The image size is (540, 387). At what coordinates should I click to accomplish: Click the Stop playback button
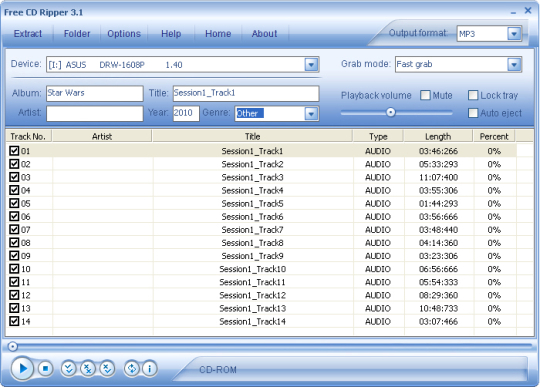[x=45, y=369]
